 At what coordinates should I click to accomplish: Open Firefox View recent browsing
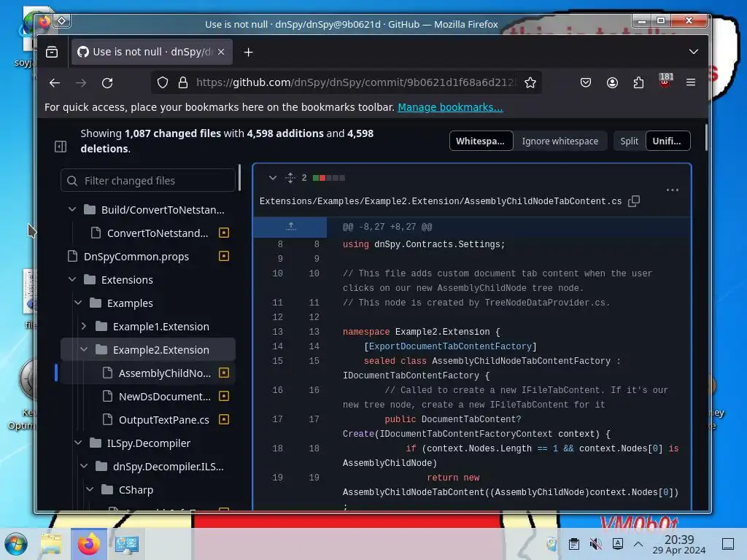[52, 52]
